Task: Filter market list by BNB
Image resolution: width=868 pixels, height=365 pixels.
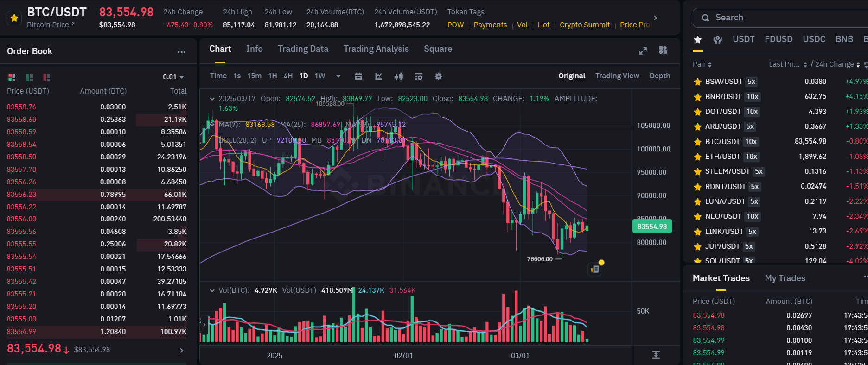Action: click(x=844, y=39)
